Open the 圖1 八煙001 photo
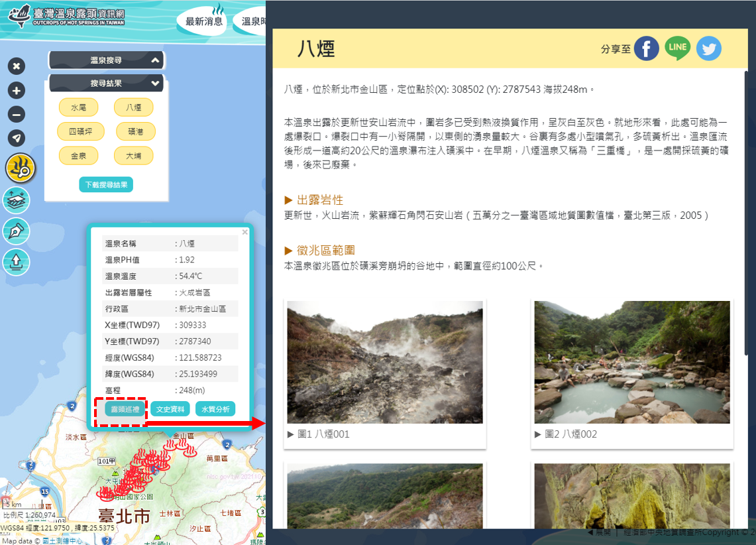This screenshot has height=545, width=756. click(385, 362)
